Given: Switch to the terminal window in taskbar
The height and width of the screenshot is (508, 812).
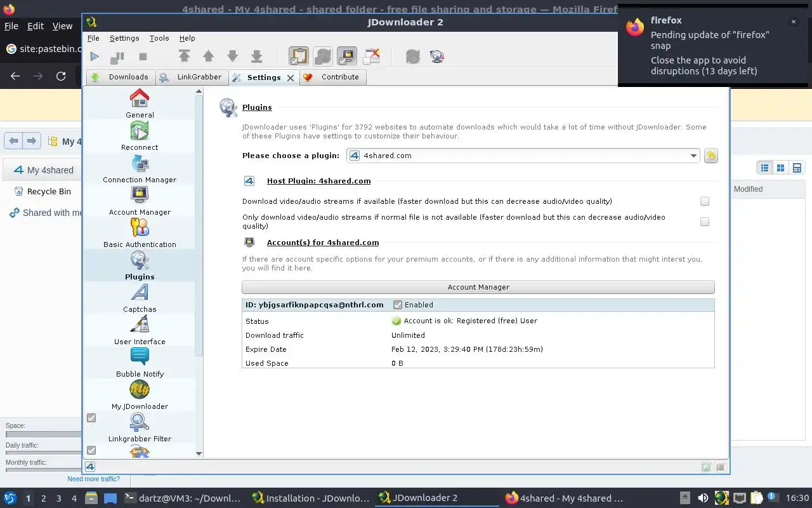Looking at the screenshot, I should pos(182,498).
